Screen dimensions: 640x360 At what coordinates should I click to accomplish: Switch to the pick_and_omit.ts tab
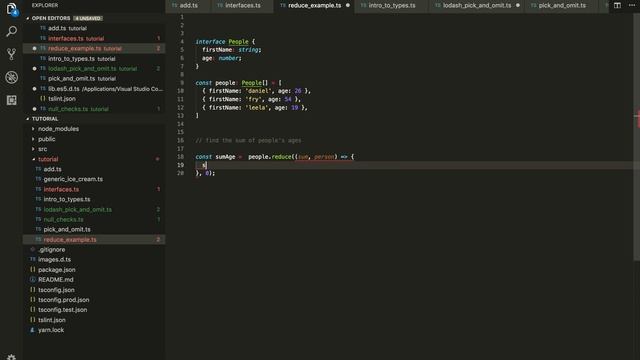(562, 5)
